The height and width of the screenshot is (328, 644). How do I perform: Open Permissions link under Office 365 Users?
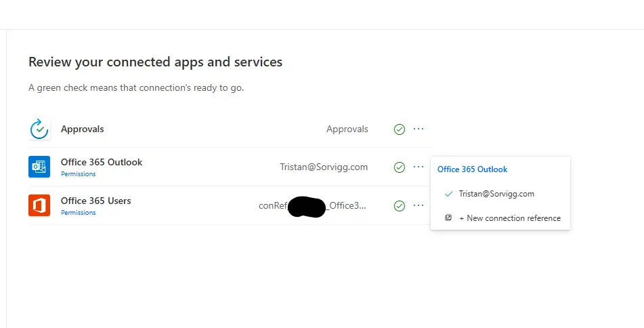78,213
